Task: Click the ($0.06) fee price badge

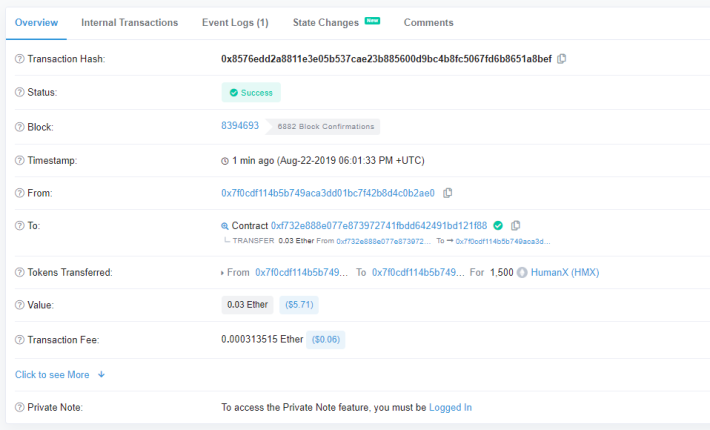Action: tap(326, 340)
